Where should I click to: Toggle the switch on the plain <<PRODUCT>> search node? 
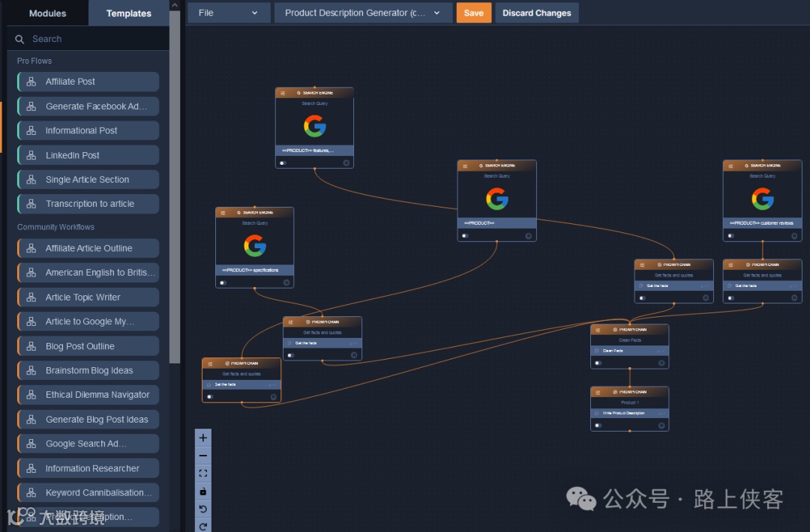click(x=465, y=236)
